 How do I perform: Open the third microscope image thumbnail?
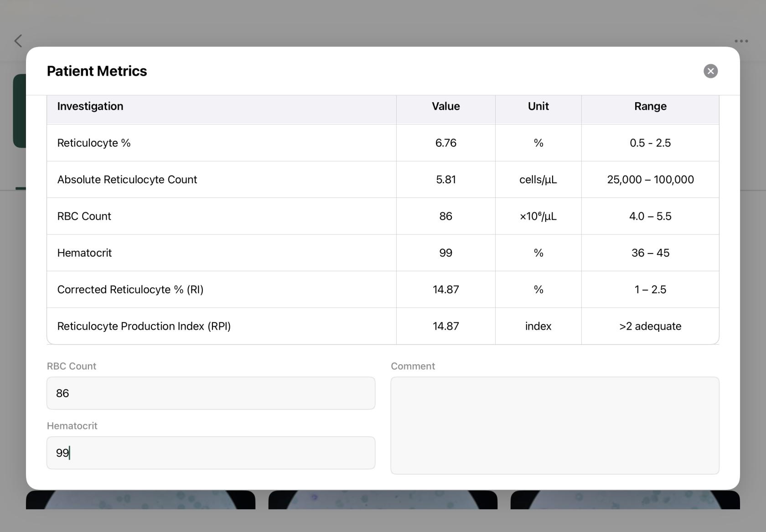click(x=625, y=500)
